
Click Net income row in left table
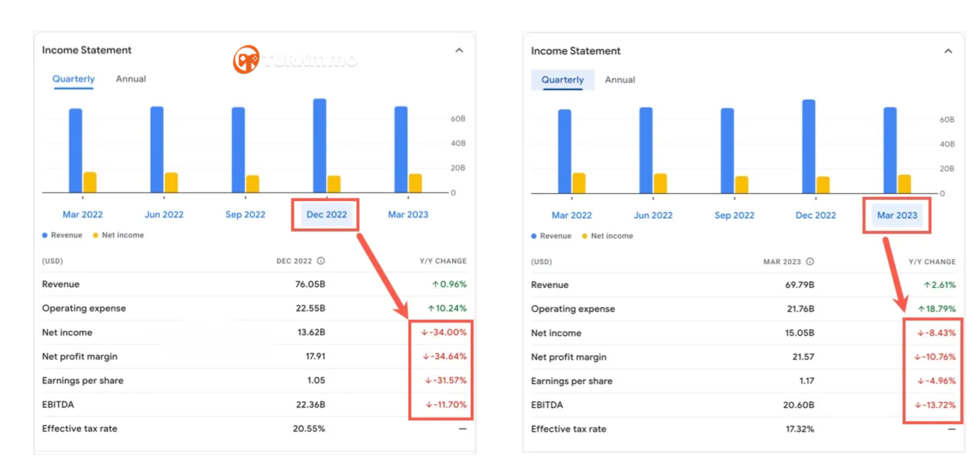(x=254, y=332)
